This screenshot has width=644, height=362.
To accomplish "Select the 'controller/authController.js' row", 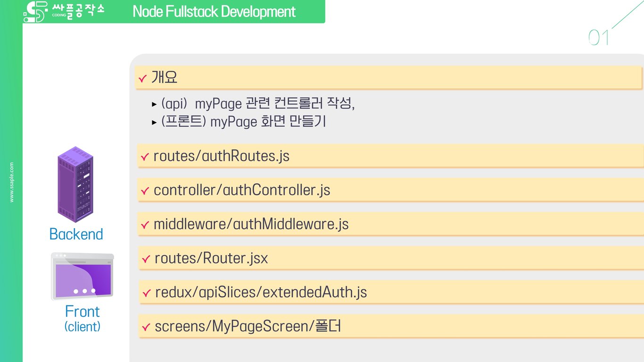I will pyautogui.click(x=391, y=190).
